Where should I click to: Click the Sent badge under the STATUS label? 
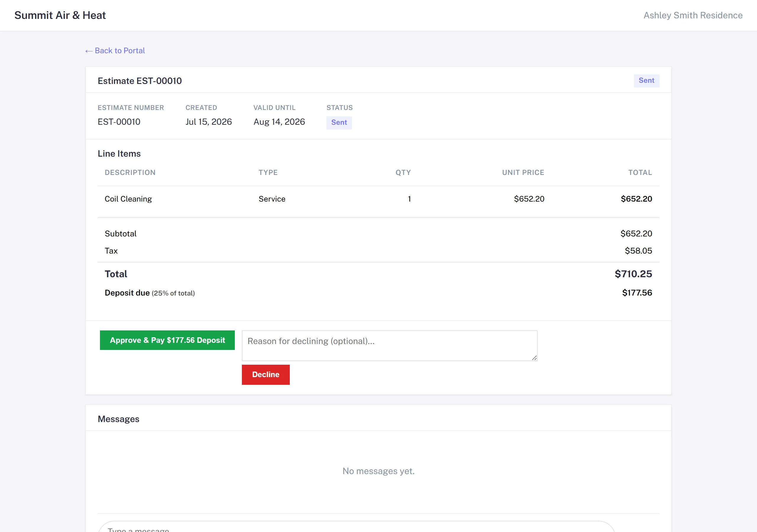coord(339,122)
